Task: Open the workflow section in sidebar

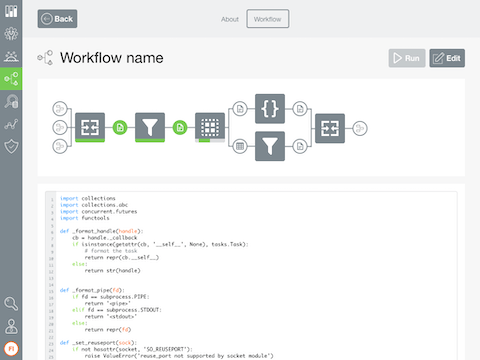Action: (x=11, y=79)
